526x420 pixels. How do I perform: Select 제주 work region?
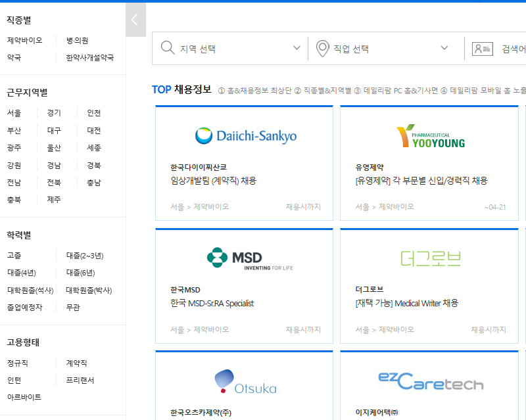(54, 200)
